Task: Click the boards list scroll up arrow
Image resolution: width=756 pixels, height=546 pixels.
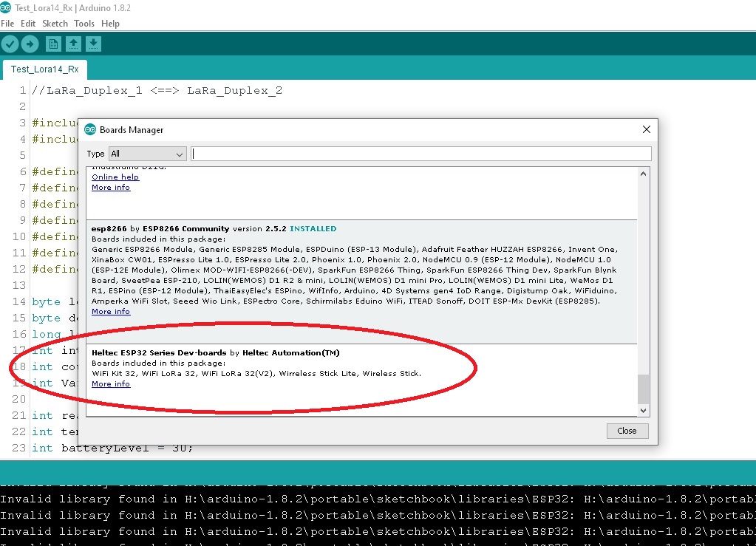Action: pos(643,174)
